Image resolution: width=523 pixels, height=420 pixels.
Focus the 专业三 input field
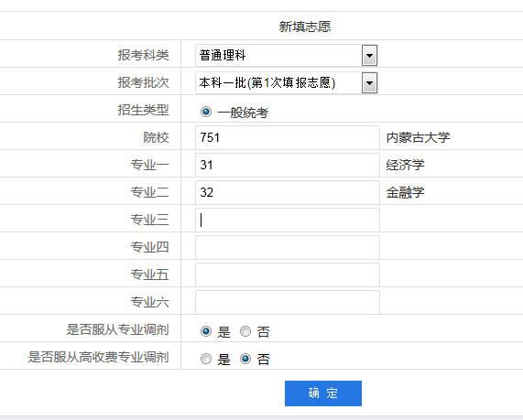288,220
